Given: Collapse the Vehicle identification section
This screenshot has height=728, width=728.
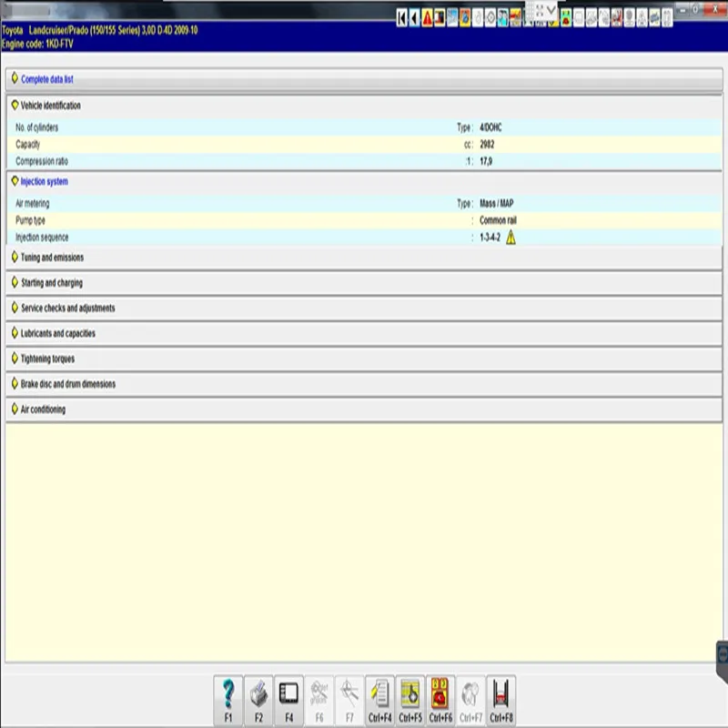Looking at the screenshot, I should point(364,106).
